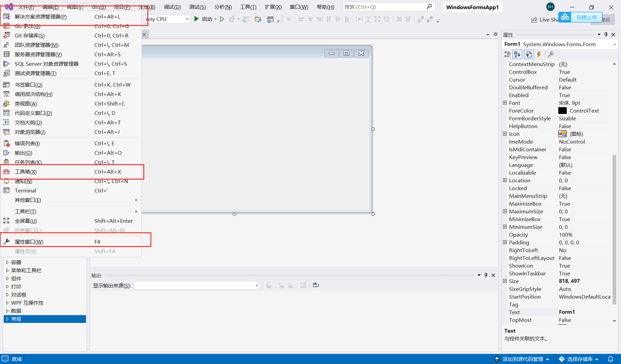Image resolution: width=621 pixels, height=364 pixels.
Task: Open the Form1 object selector dropdown
Action: pyautogui.click(x=615, y=44)
